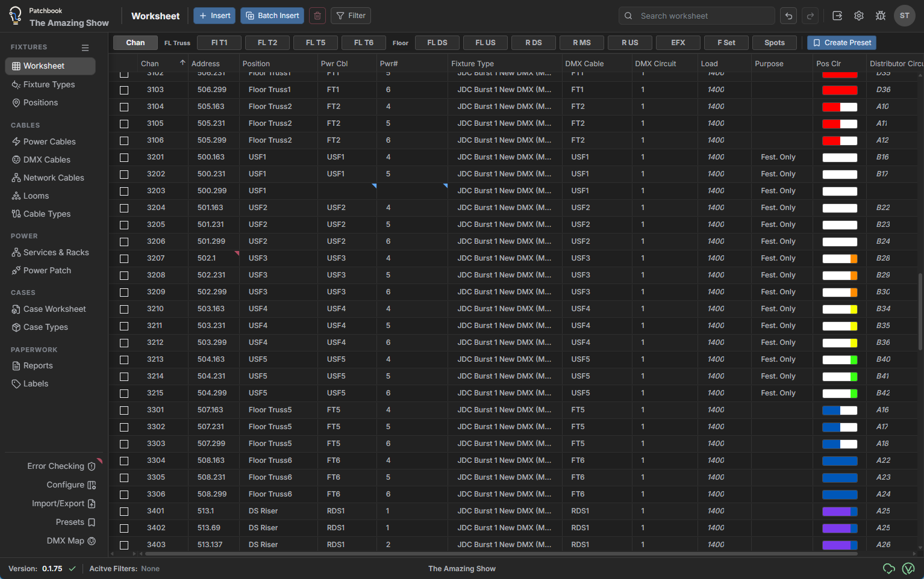Click the cloud sync status icon

[x=888, y=569]
